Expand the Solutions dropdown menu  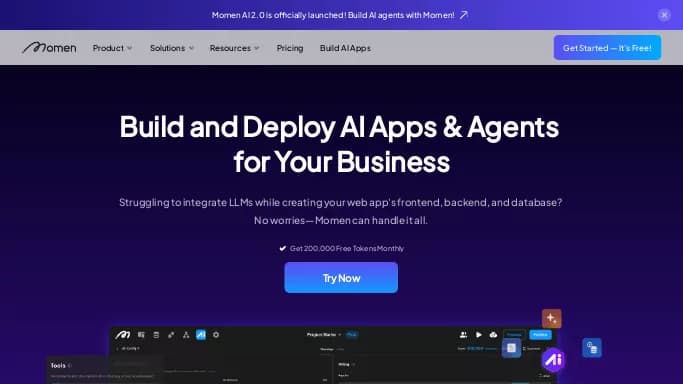pos(172,48)
